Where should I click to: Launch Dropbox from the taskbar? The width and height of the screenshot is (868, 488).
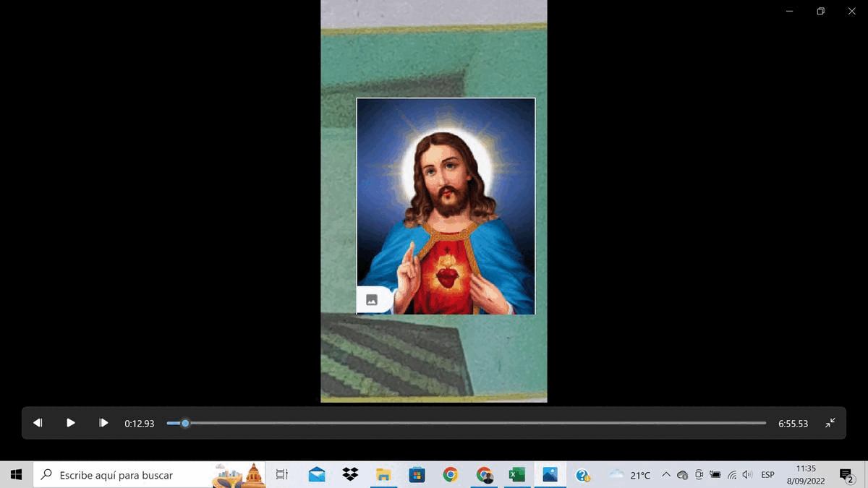point(350,475)
